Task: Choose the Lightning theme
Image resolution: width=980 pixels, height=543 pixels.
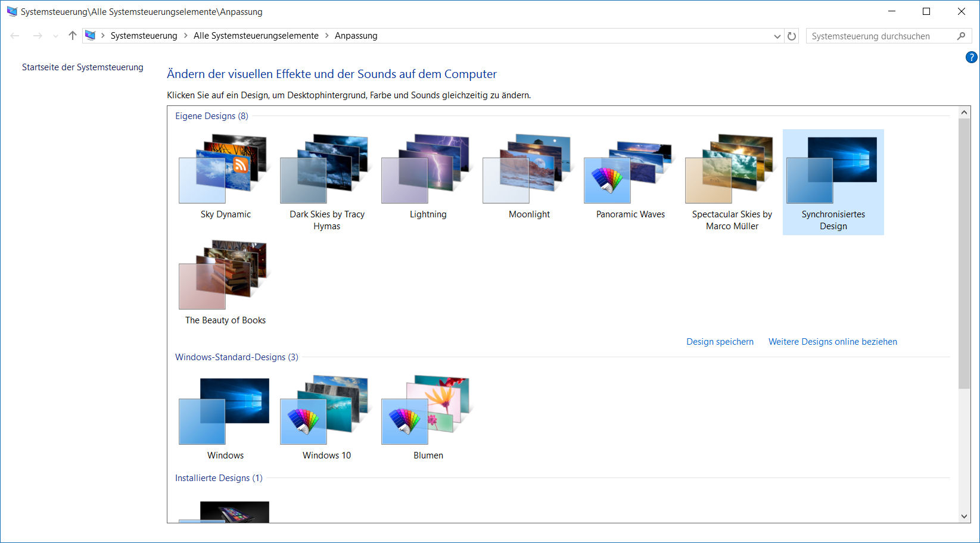Action: point(428,176)
